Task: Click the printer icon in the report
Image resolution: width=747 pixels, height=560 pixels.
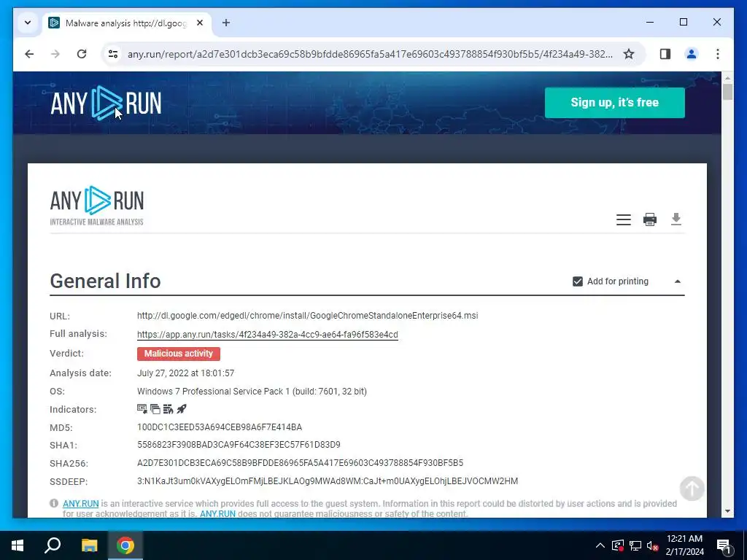Action: pyautogui.click(x=650, y=219)
